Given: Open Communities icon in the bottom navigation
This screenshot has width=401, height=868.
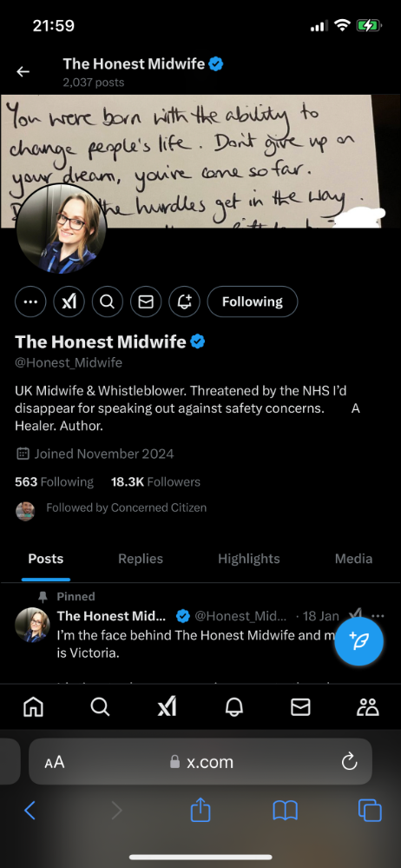Looking at the screenshot, I should [368, 707].
